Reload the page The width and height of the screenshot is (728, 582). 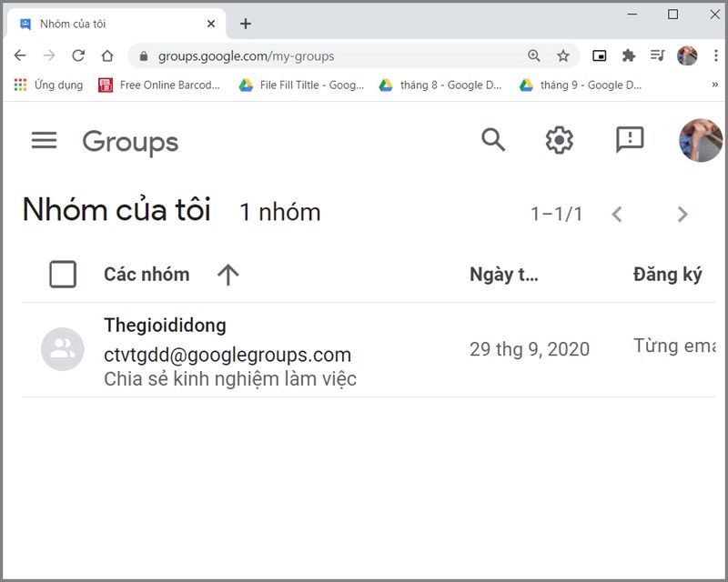[78, 55]
